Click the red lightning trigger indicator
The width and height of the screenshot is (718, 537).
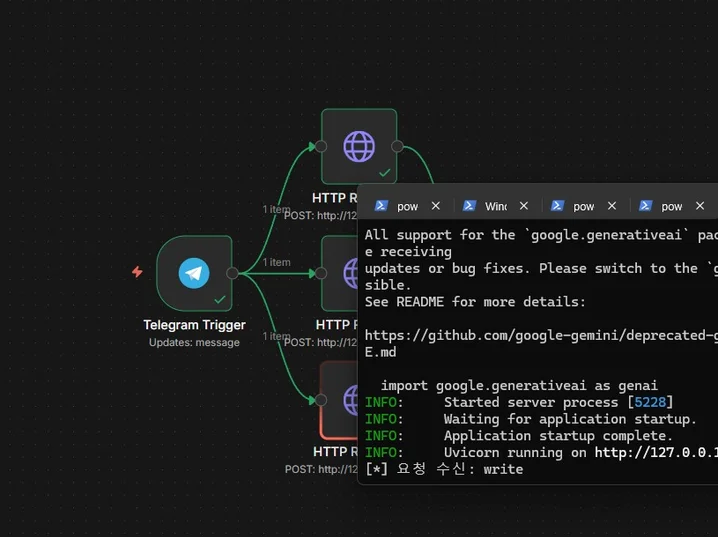click(x=137, y=272)
